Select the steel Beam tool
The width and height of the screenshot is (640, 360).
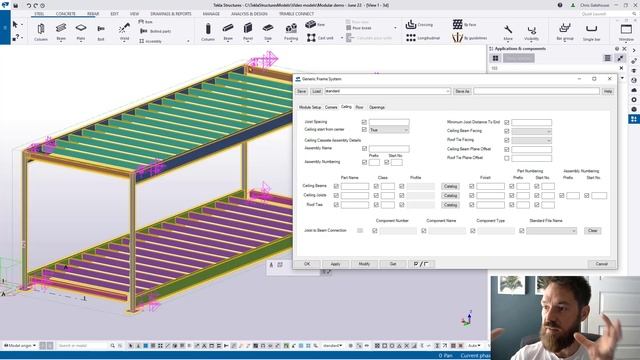pos(61,32)
